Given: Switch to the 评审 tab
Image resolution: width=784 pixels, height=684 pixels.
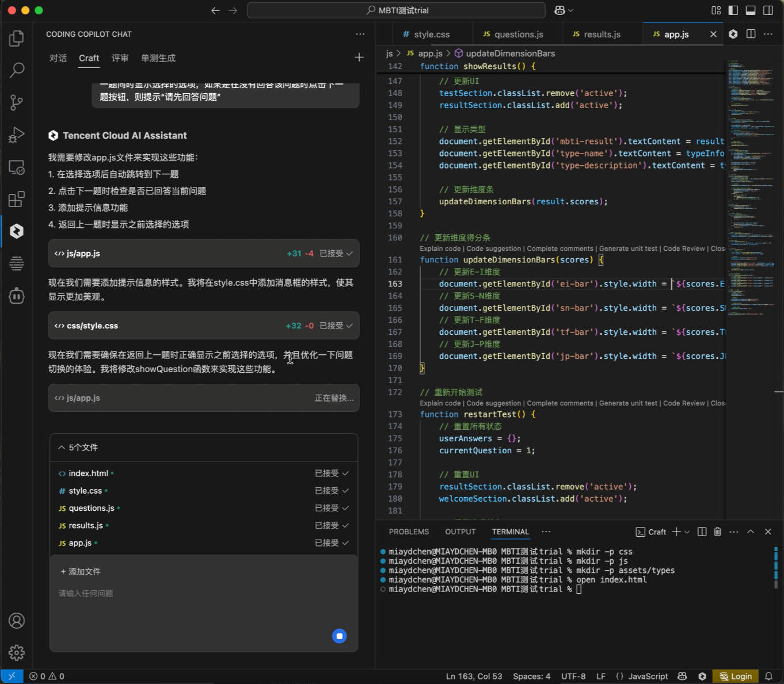Looking at the screenshot, I should tap(120, 58).
